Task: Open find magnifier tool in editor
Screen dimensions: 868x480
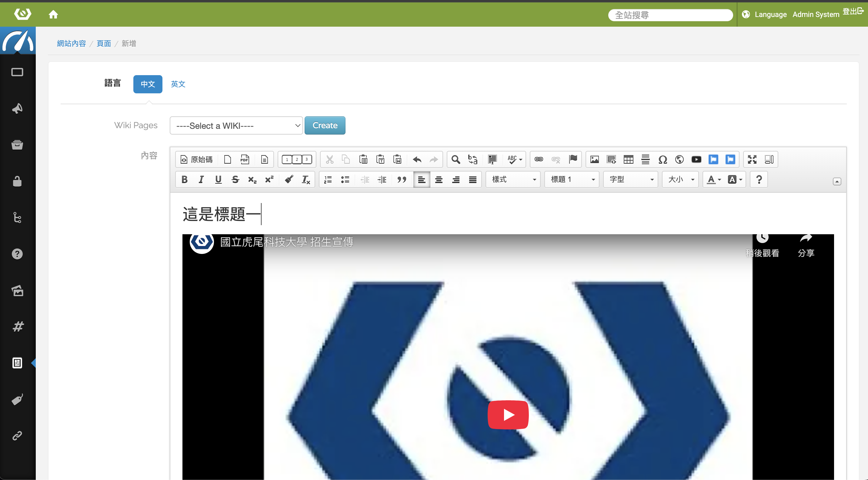Action: pos(456,159)
